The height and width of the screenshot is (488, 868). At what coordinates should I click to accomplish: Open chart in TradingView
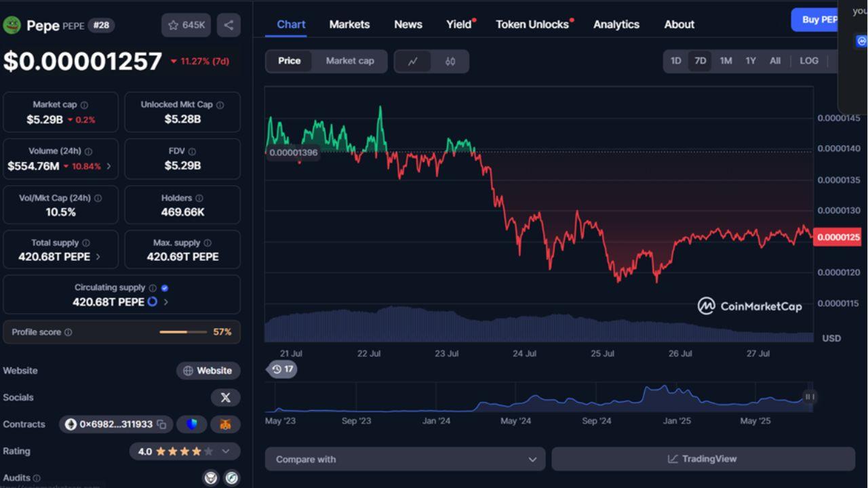(x=703, y=460)
